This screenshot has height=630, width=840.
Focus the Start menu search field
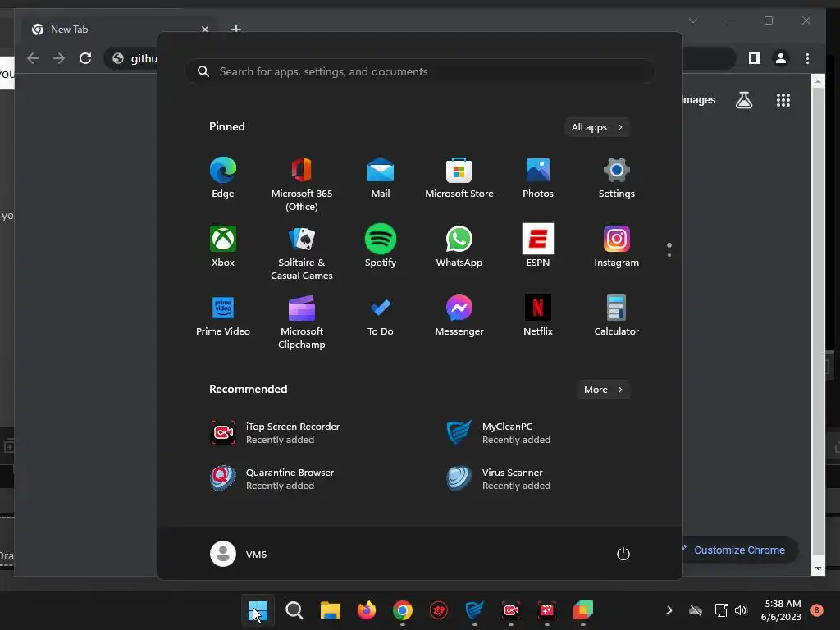421,71
